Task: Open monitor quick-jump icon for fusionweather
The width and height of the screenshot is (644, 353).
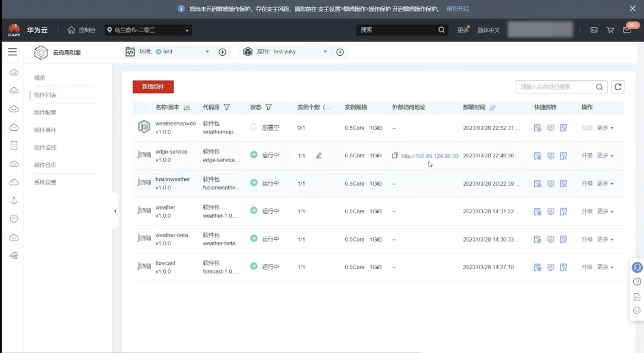Action: 551,184
